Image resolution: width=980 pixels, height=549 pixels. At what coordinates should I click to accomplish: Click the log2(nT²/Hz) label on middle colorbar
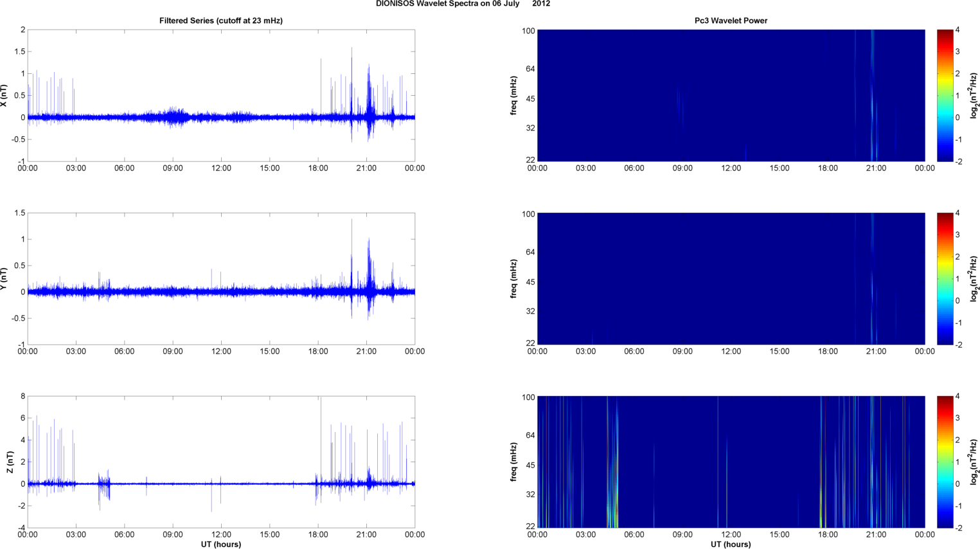974,279
